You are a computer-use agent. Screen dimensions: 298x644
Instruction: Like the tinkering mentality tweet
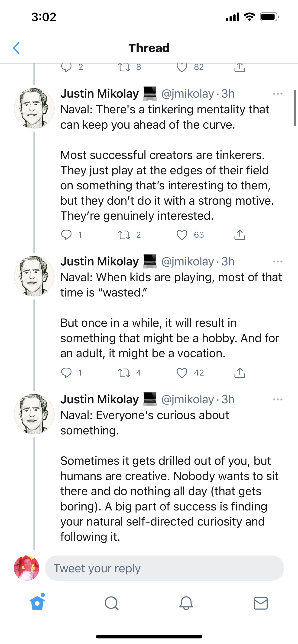[182, 235]
